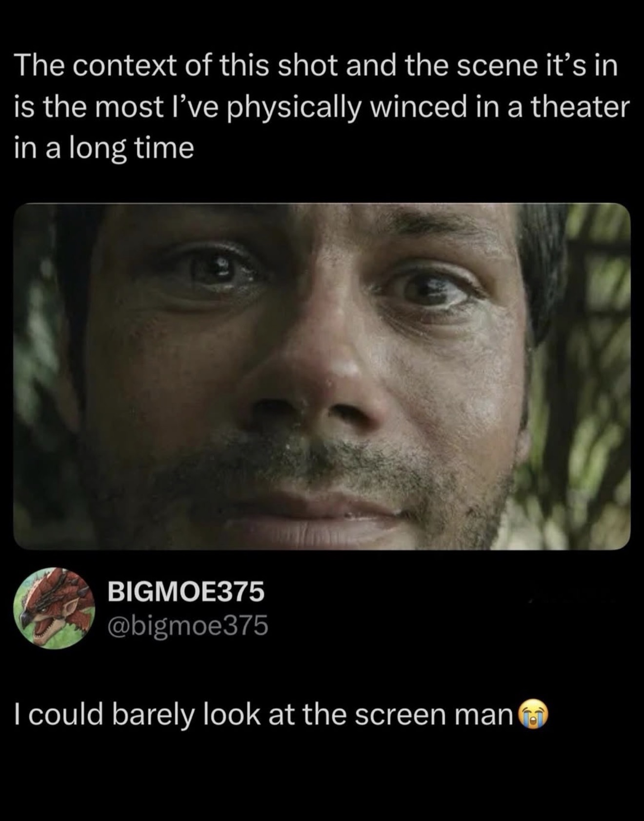Open the movie still of the man's face

pyautogui.click(x=322, y=376)
